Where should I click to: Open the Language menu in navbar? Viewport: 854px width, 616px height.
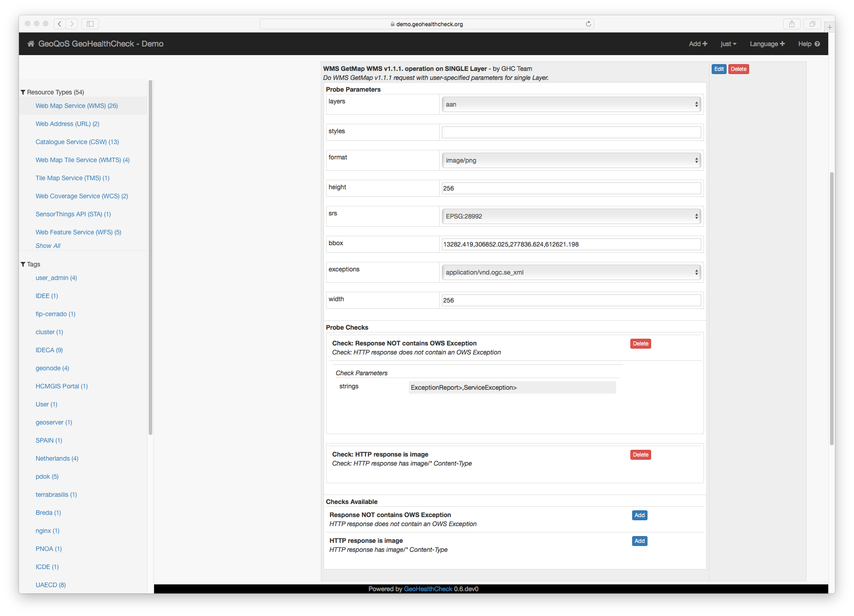point(767,44)
